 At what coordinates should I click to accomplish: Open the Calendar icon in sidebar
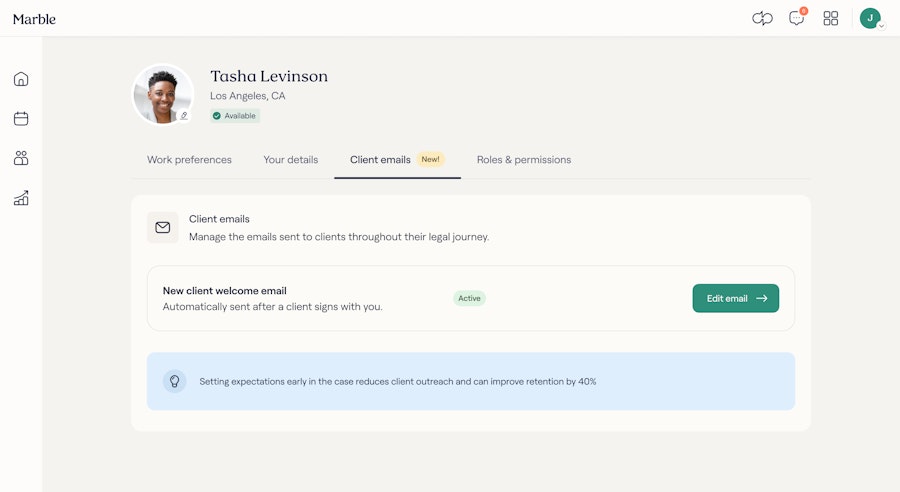click(x=21, y=118)
